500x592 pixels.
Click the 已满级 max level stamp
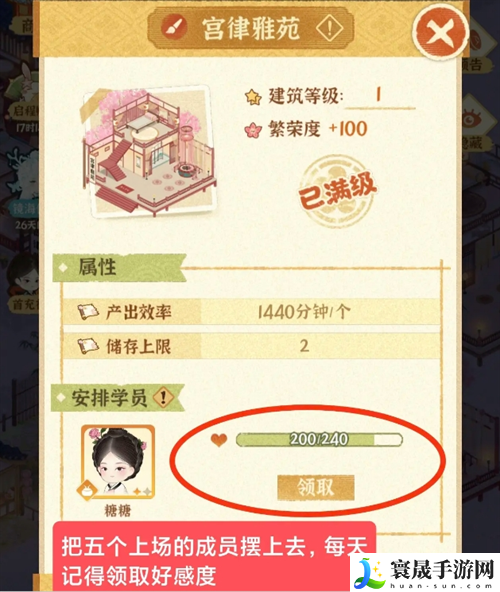(336, 190)
